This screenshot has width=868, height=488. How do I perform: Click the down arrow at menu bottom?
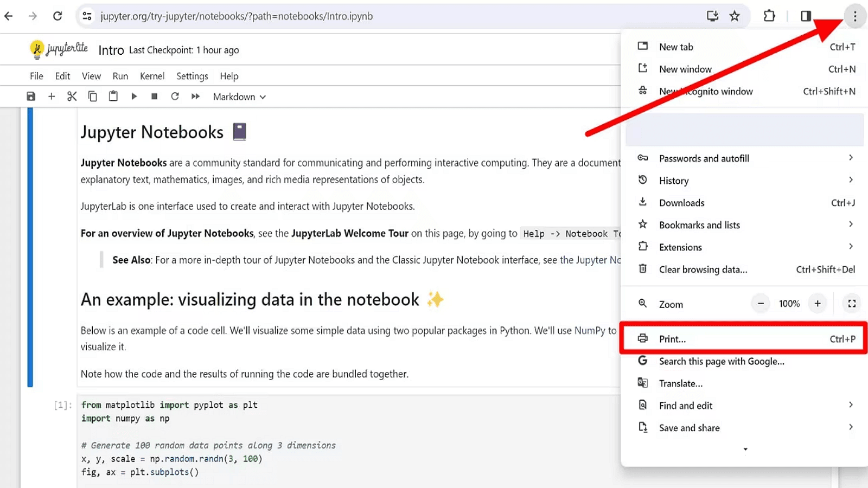[x=745, y=450]
